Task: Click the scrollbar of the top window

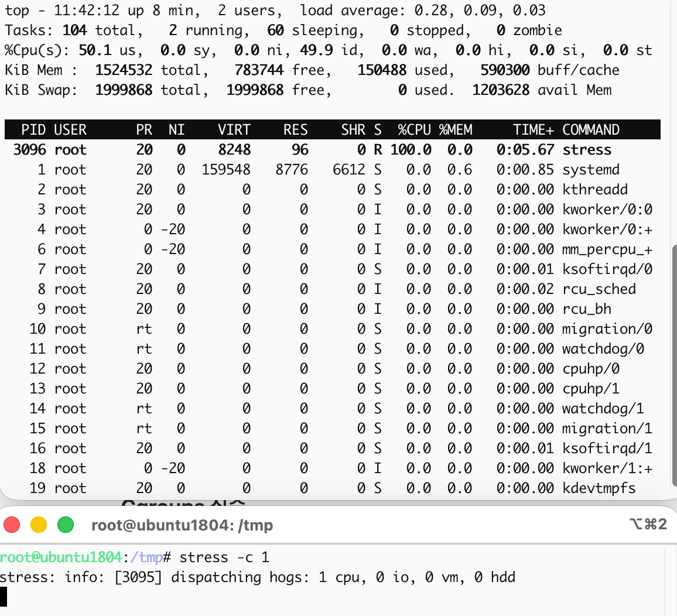Action: tap(675, 365)
